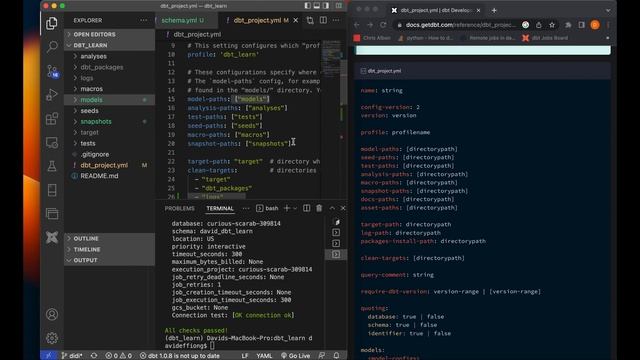Screen dimensions: 640x360
Task: Click dbt version not up to date
Action: pyautogui.click(x=180, y=356)
